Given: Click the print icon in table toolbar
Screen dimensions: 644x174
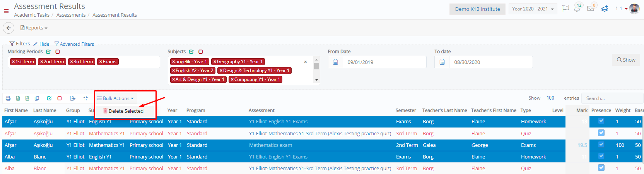Looking at the screenshot, I should click(8, 98).
